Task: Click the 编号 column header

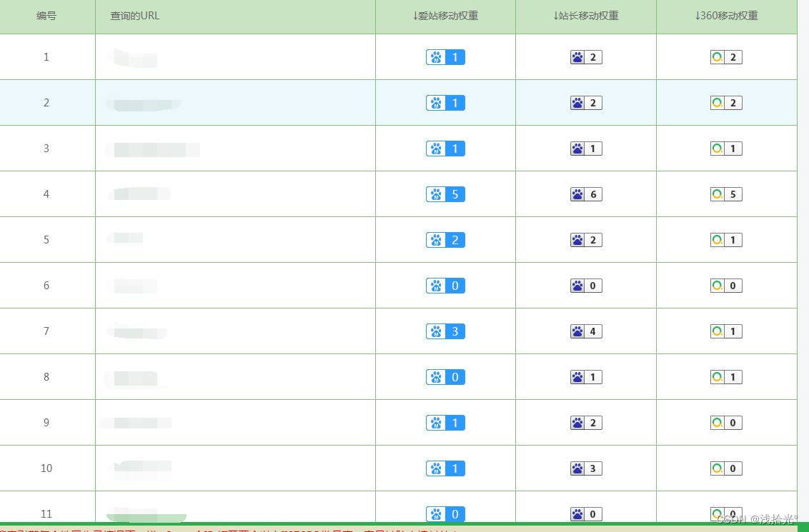Action: click(46, 16)
